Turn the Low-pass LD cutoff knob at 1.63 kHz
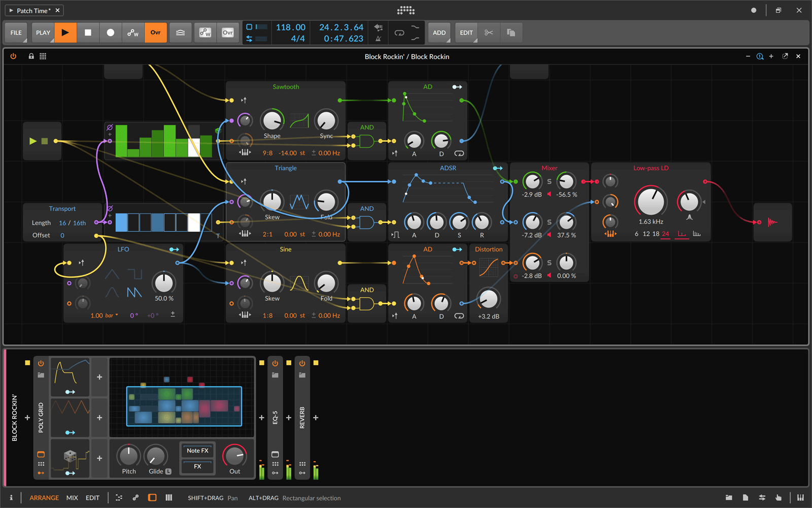This screenshot has width=812, height=508. 651,202
